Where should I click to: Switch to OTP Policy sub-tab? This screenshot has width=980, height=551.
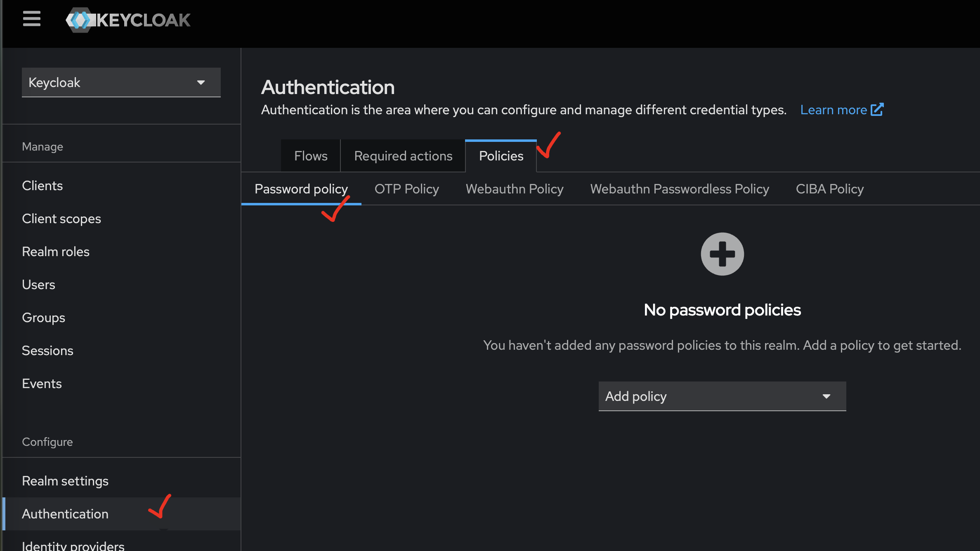(x=406, y=189)
